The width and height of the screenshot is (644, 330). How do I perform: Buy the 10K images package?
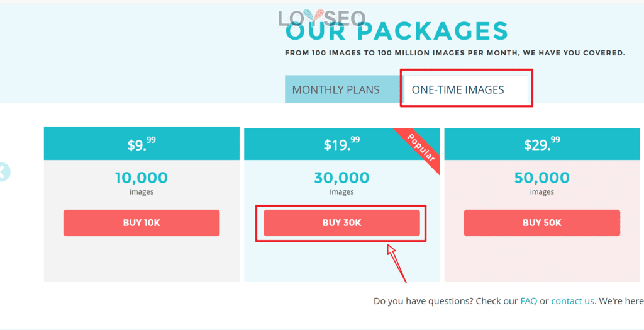[x=142, y=222]
